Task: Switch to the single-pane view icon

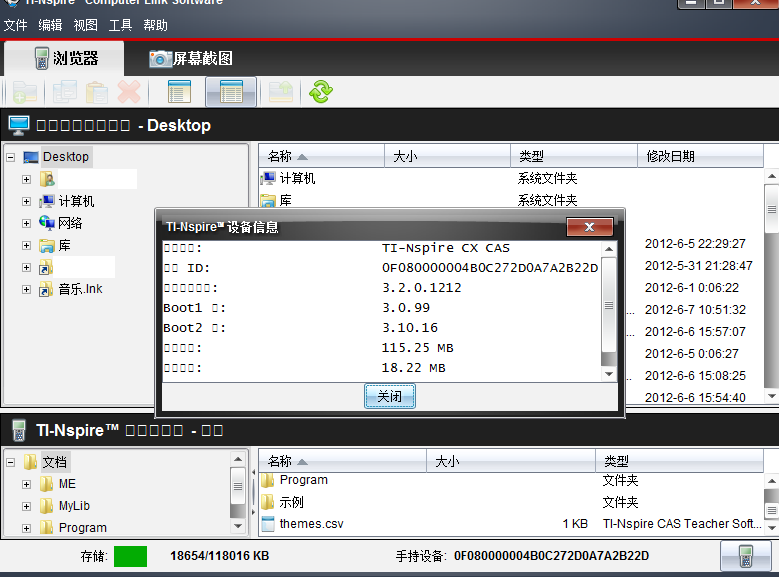Action: (179, 92)
